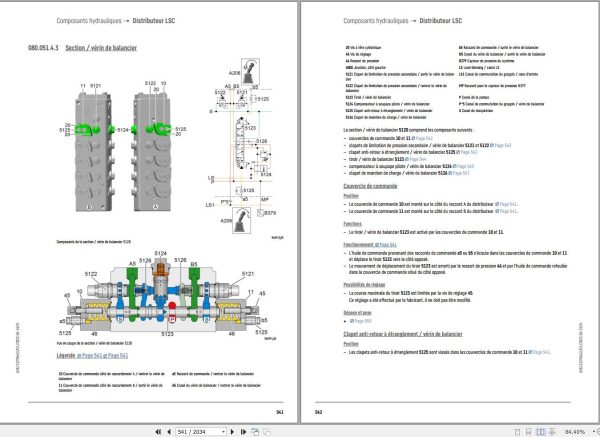Switch to continuous single page layout icon
The width and height of the screenshot is (600, 437).
[528, 432]
